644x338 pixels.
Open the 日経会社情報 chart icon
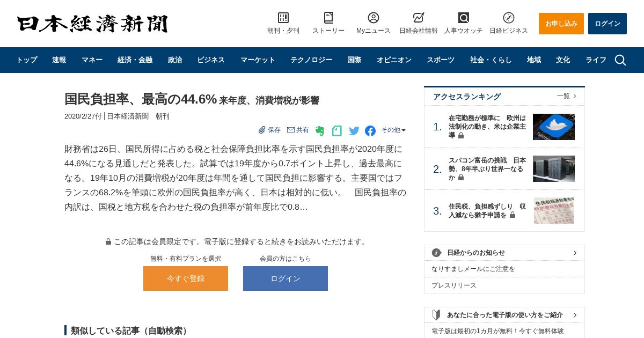419,18
